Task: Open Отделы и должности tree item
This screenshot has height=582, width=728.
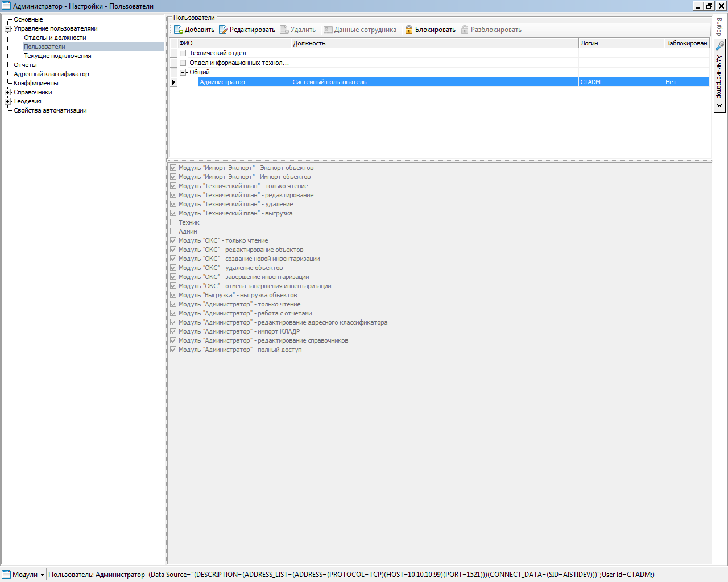Action: tap(55, 38)
